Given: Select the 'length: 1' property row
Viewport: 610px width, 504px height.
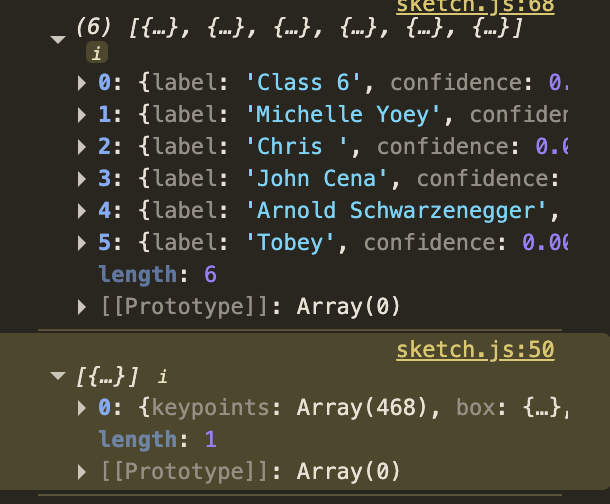Looking at the screenshot, I should [157, 440].
